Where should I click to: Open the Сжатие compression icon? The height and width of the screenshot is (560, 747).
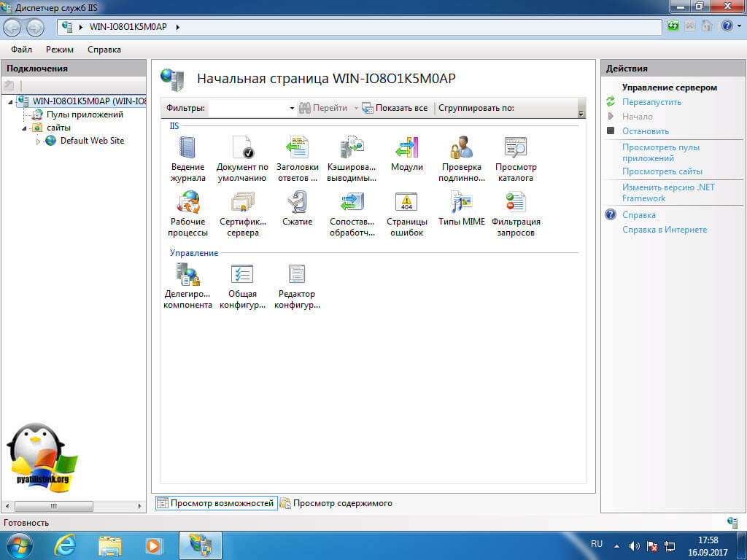(297, 203)
